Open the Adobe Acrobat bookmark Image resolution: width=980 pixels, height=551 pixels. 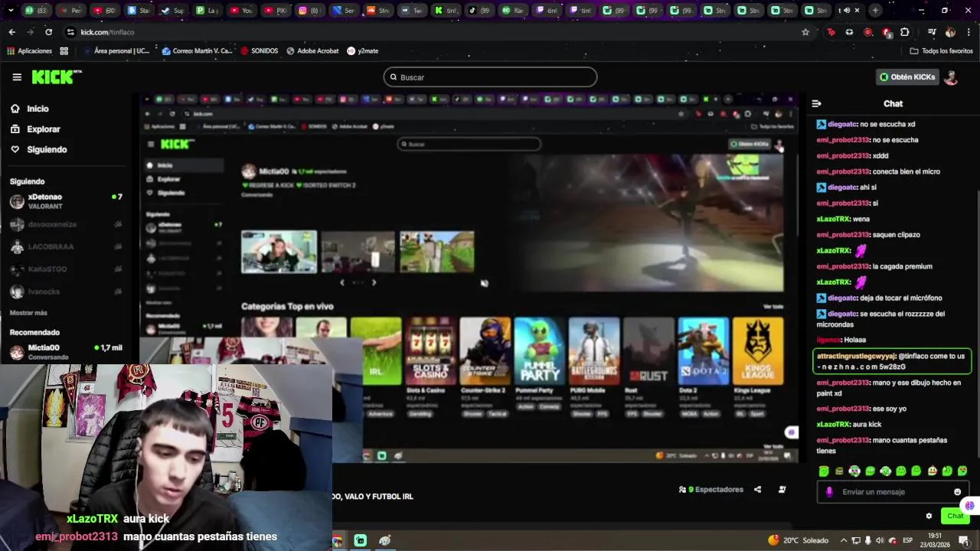pos(312,51)
